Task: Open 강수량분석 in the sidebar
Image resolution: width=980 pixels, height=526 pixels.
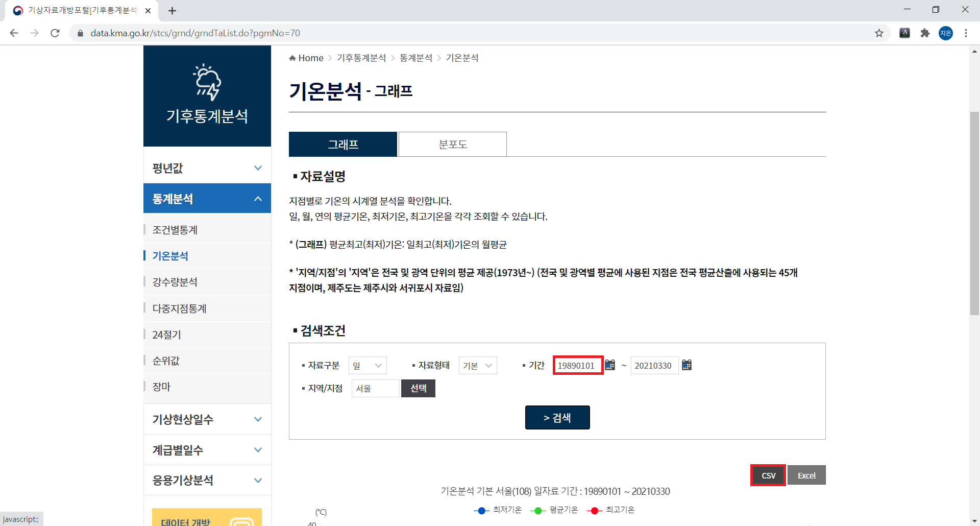Action: [x=175, y=282]
